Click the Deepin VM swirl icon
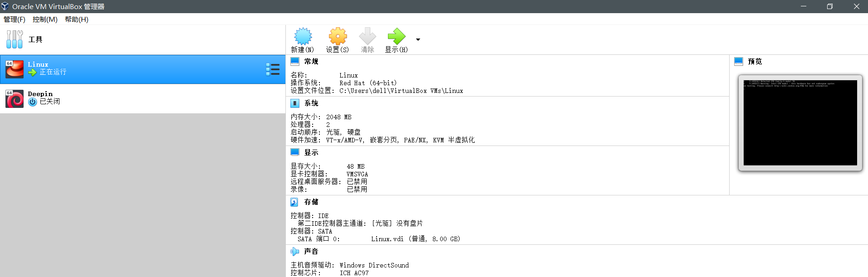The image size is (868, 277). [x=15, y=99]
